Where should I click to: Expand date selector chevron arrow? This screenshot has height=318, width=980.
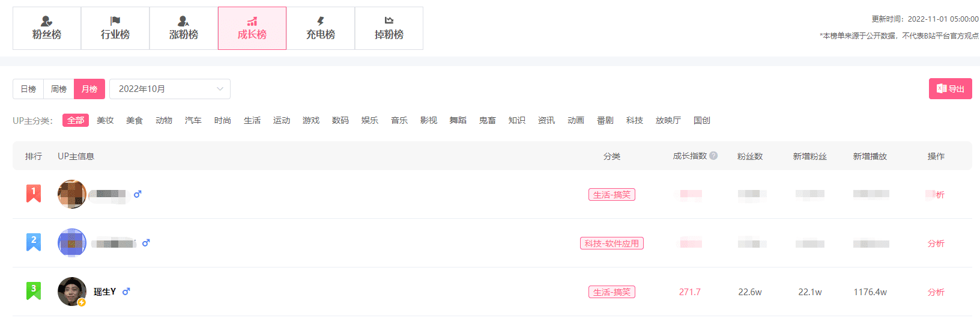[220, 89]
